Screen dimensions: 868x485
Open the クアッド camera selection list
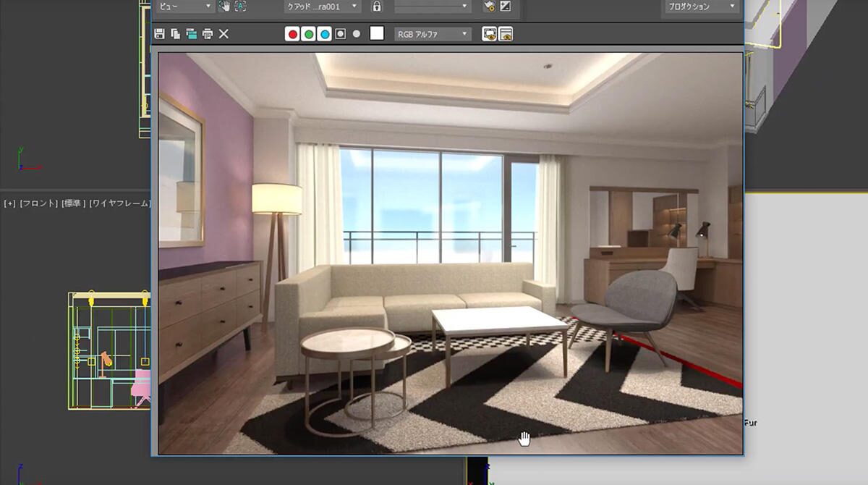[321, 7]
